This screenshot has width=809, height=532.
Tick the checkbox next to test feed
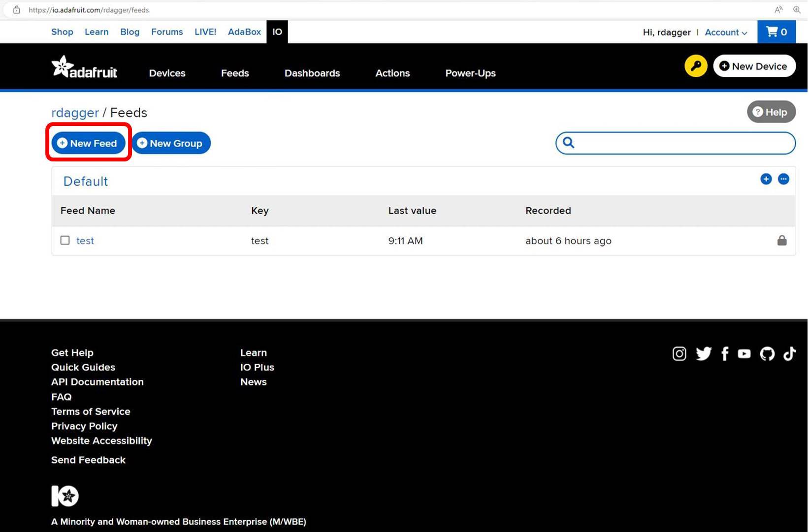coord(65,241)
